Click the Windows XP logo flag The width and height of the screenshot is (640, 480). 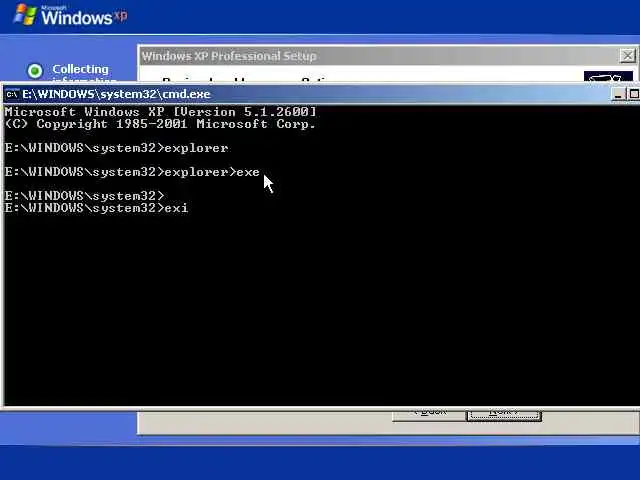[25, 15]
